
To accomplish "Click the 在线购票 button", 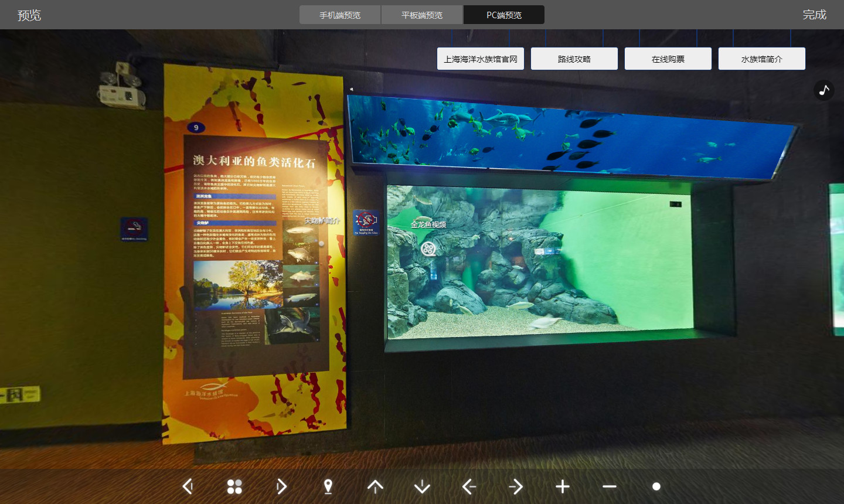I will (668, 59).
